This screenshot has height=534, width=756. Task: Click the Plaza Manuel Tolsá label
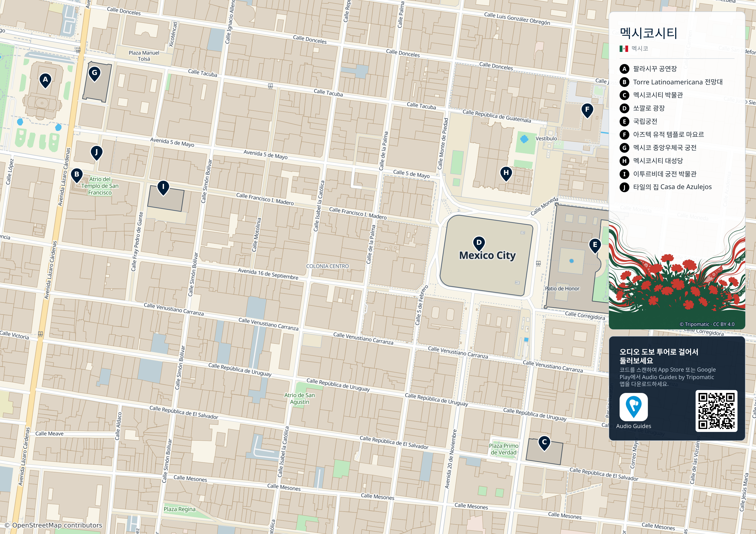[144, 56]
